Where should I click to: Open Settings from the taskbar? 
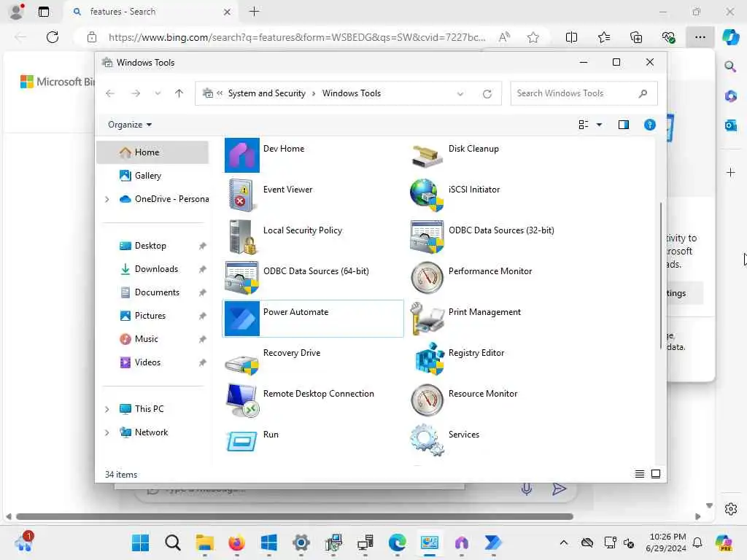click(301, 542)
